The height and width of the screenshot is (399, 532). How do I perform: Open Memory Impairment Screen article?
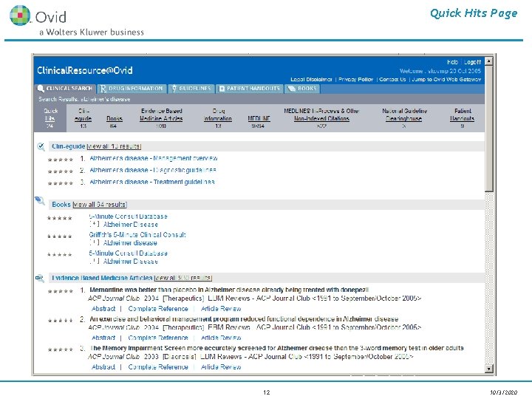276,348
